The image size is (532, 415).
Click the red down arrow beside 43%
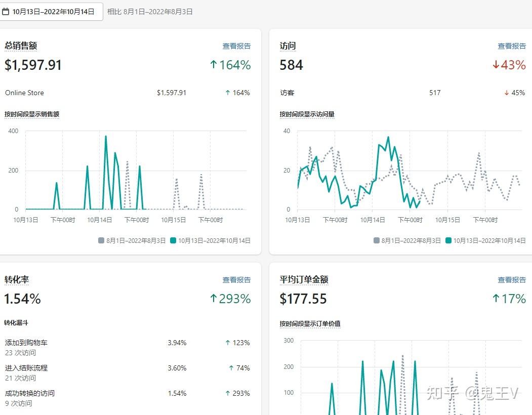496,64
